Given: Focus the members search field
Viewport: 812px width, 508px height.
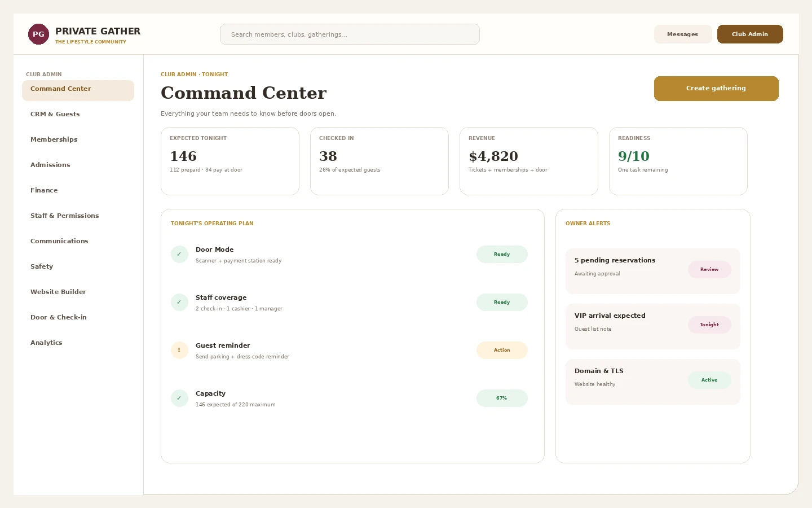Looking at the screenshot, I should [350, 34].
